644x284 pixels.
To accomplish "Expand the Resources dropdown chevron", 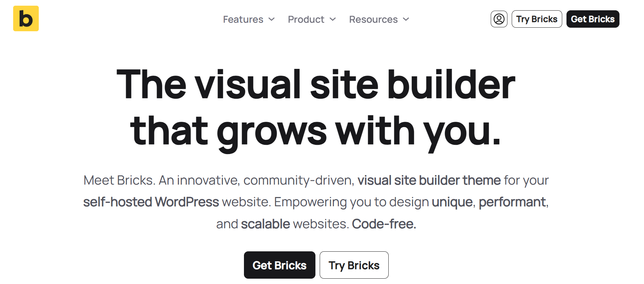I will click(406, 19).
